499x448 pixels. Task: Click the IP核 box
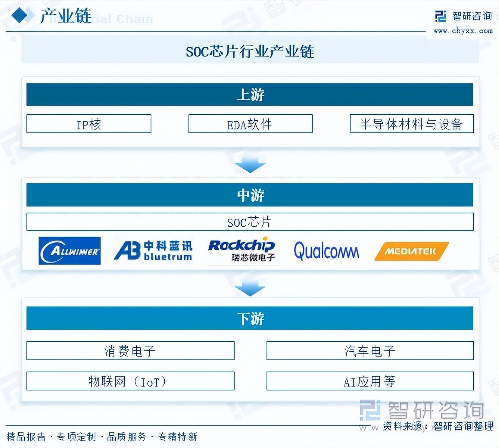[x=89, y=124]
